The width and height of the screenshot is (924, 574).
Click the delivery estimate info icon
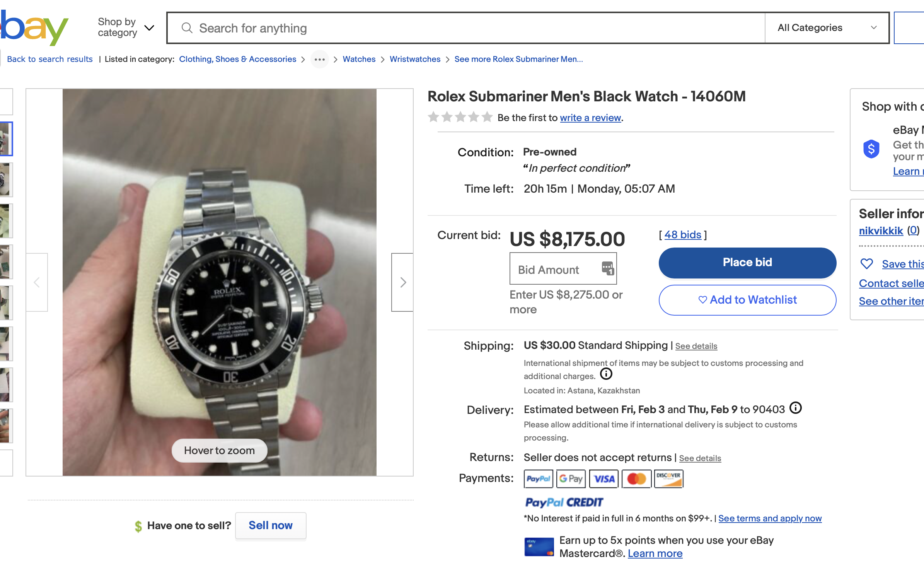tap(796, 408)
